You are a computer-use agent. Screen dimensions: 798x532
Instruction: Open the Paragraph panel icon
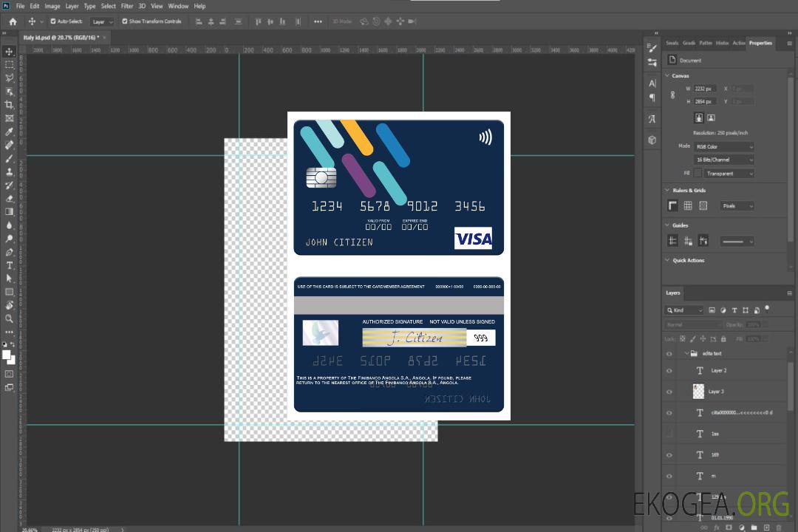click(x=652, y=98)
